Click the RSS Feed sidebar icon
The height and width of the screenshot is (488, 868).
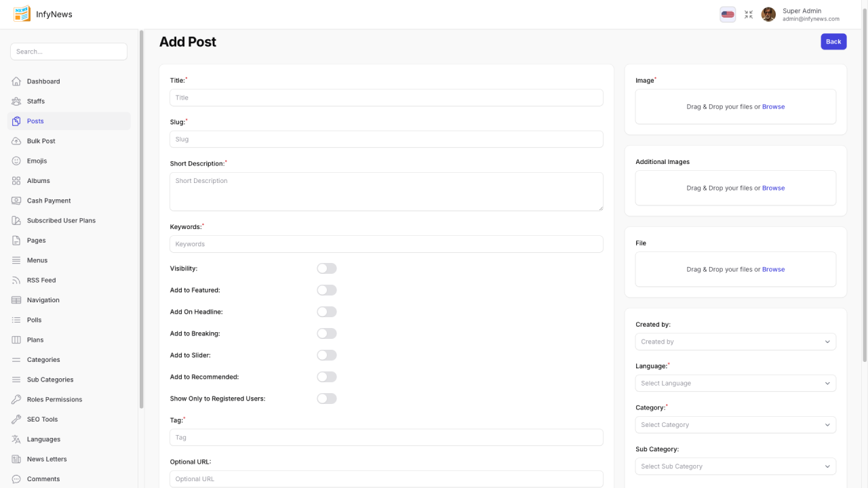coord(16,280)
